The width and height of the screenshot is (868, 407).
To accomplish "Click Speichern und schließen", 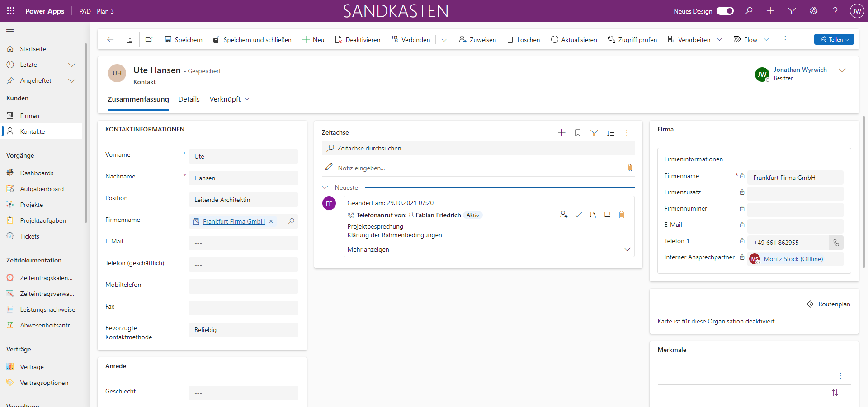I will click(x=252, y=40).
